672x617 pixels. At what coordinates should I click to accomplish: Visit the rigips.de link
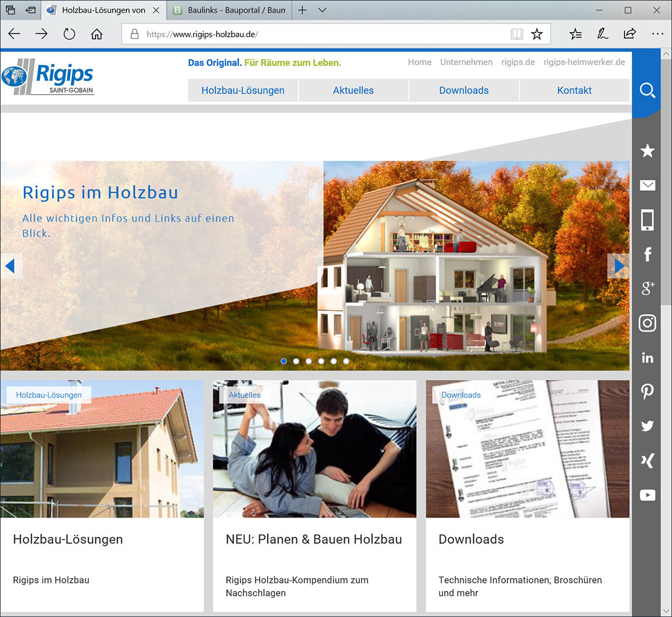518,62
